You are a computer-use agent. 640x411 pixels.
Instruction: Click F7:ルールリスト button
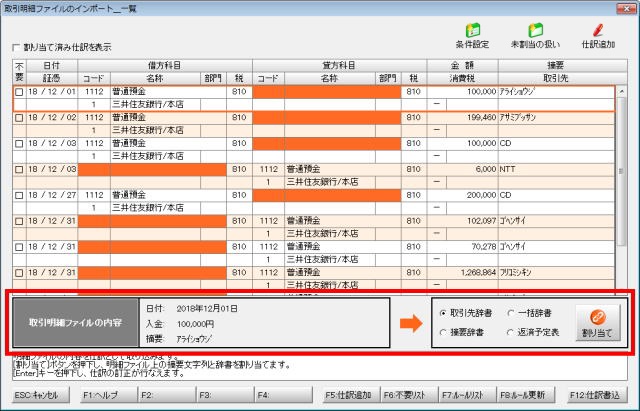click(x=467, y=395)
